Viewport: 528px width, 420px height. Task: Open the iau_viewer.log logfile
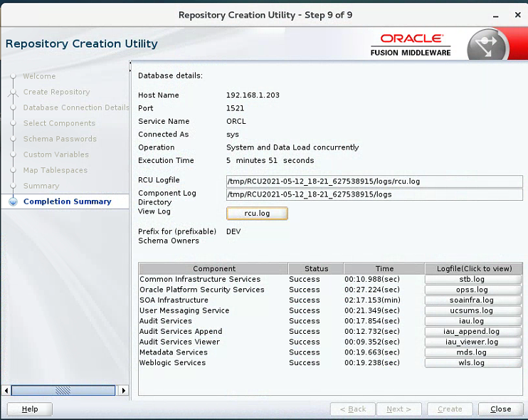[x=472, y=342]
